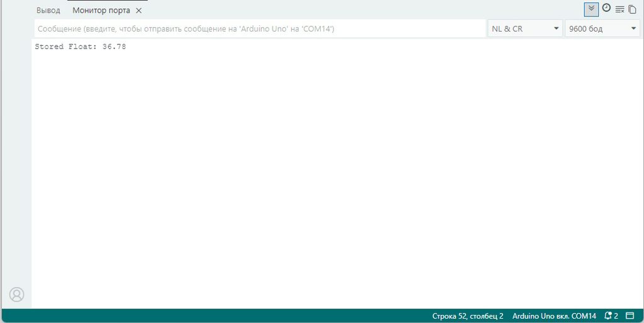Copy serial monitor output icon
Viewport: 644px width, 323px height.
[x=633, y=9]
